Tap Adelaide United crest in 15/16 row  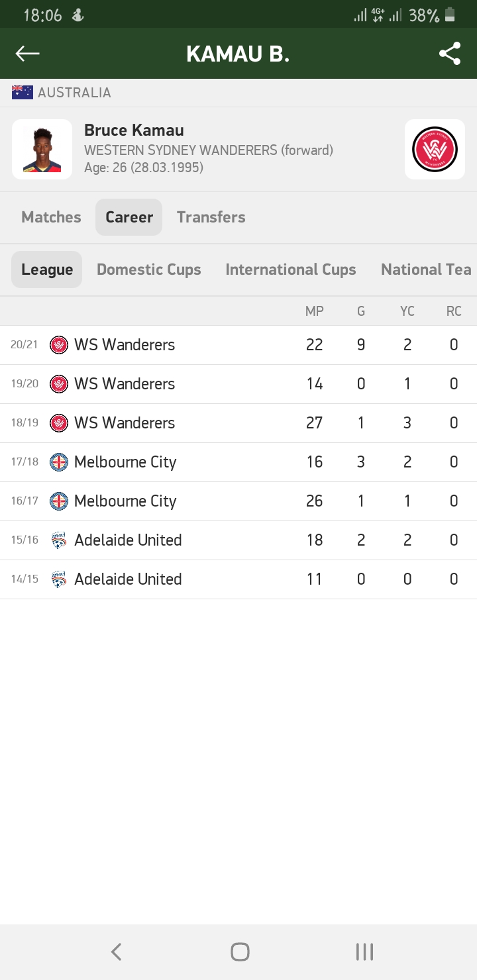[59, 540]
